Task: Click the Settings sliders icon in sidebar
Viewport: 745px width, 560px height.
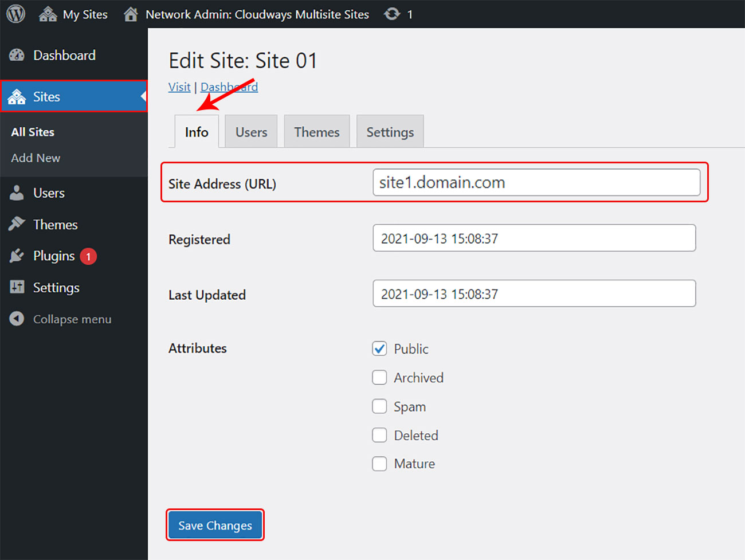Action: pyautogui.click(x=17, y=287)
